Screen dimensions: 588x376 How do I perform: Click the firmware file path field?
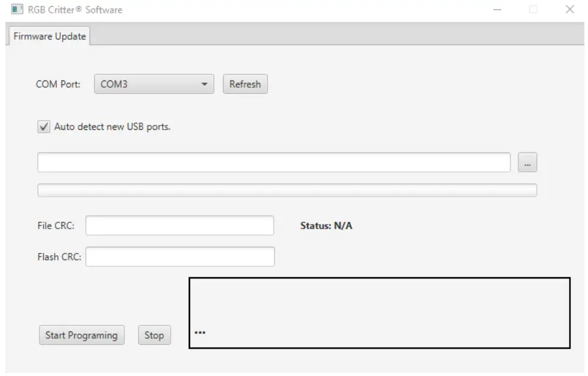pos(274,162)
